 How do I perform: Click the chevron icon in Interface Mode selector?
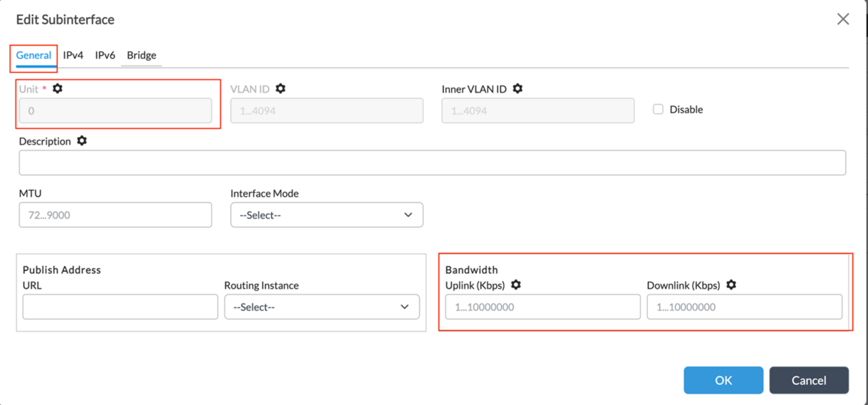point(408,215)
